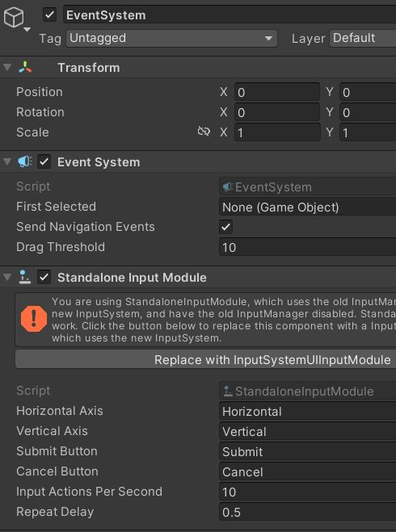
Task: Uncheck the Event System component checkbox
Action: coord(44,161)
